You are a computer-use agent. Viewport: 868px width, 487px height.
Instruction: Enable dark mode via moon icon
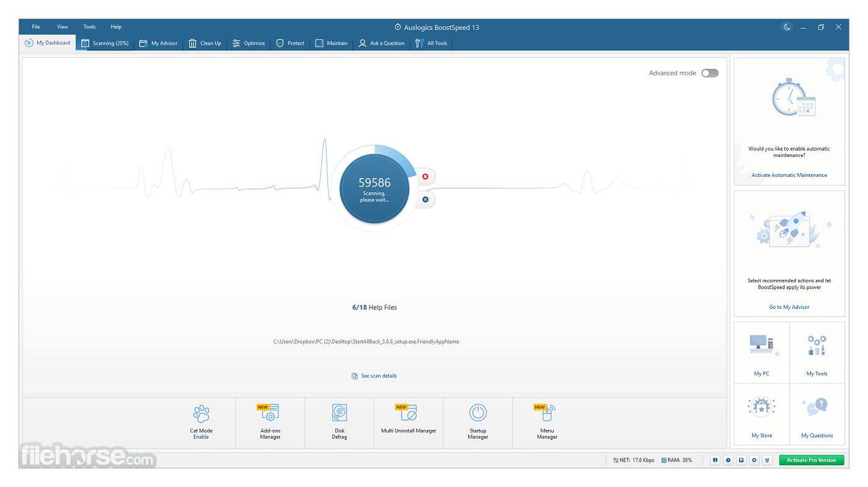pyautogui.click(x=787, y=27)
